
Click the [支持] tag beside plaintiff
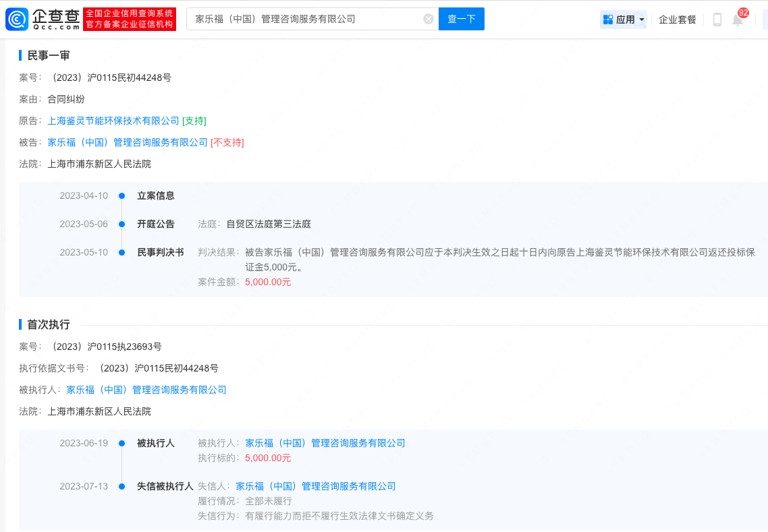pos(194,121)
